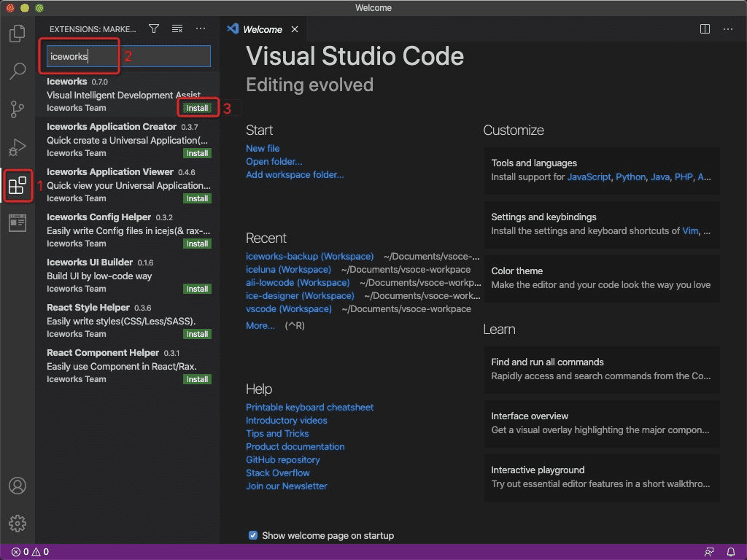Image resolution: width=747 pixels, height=560 pixels.
Task: Install support for Python link
Action: (x=630, y=177)
